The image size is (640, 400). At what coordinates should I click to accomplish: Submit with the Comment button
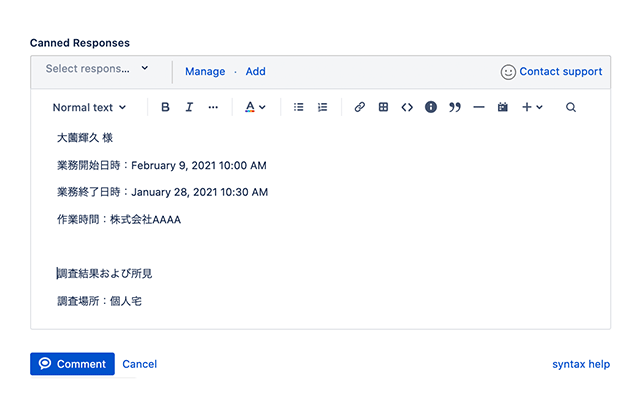click(x=72, y=364)
